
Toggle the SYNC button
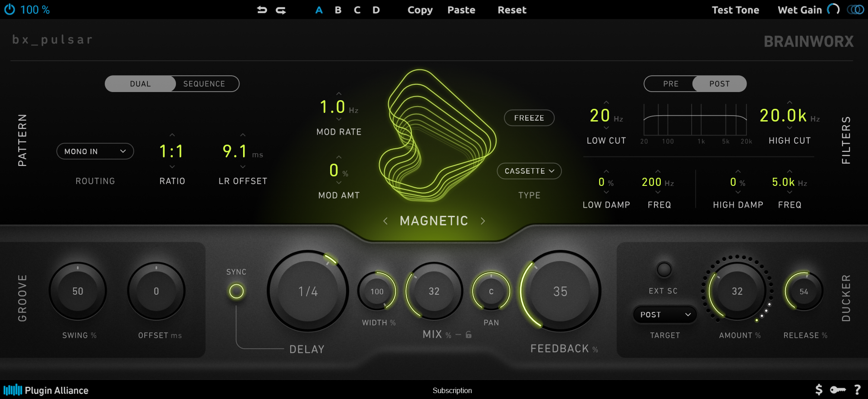pos(236,291)
